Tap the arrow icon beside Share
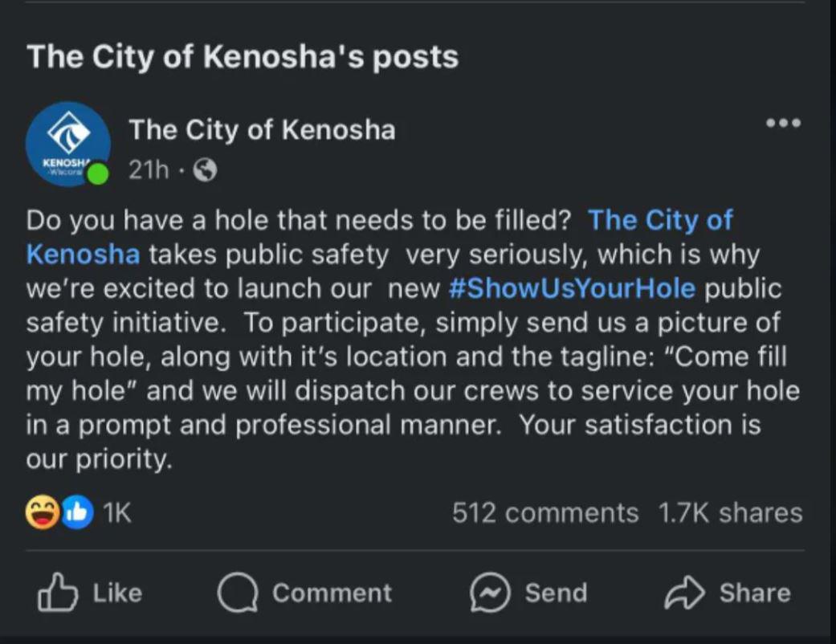Image resolution: width=836 pixels, height=644 pixels. (x=686, y=593)
